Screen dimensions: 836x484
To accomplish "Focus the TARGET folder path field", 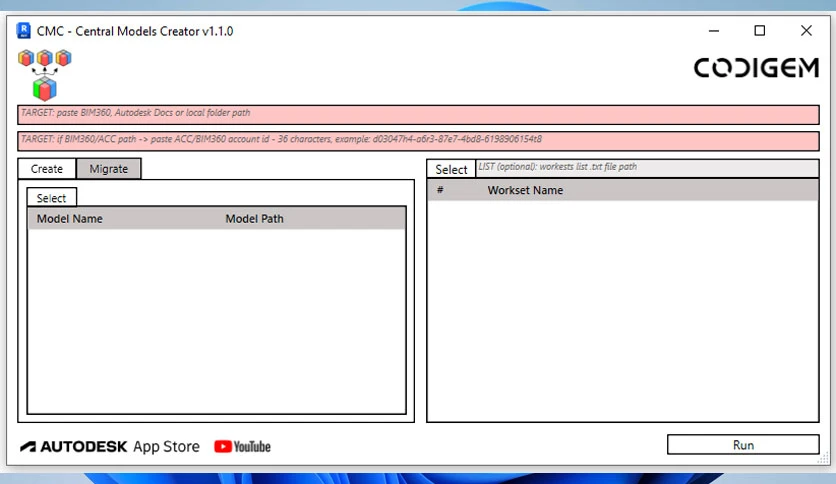I will [x=419, y=115].
